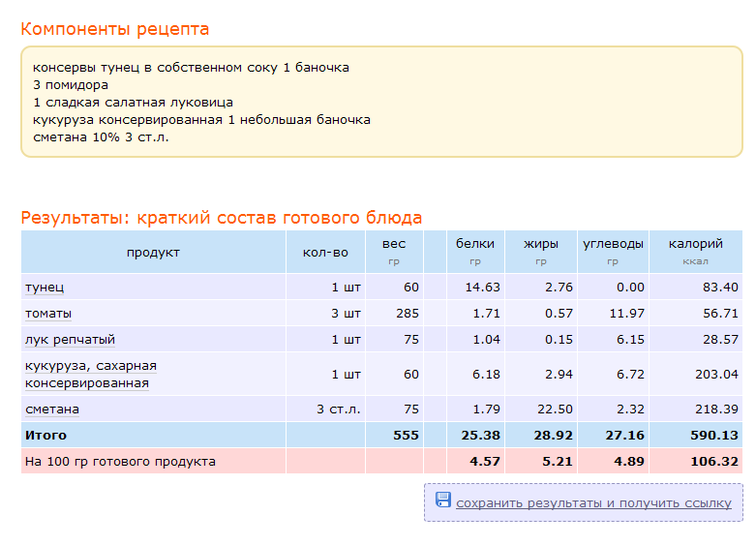This screenshot has width=756, height=546.
Task: Click the "продукт" column header
Action: pyautogui.click(x=153, y=253)
